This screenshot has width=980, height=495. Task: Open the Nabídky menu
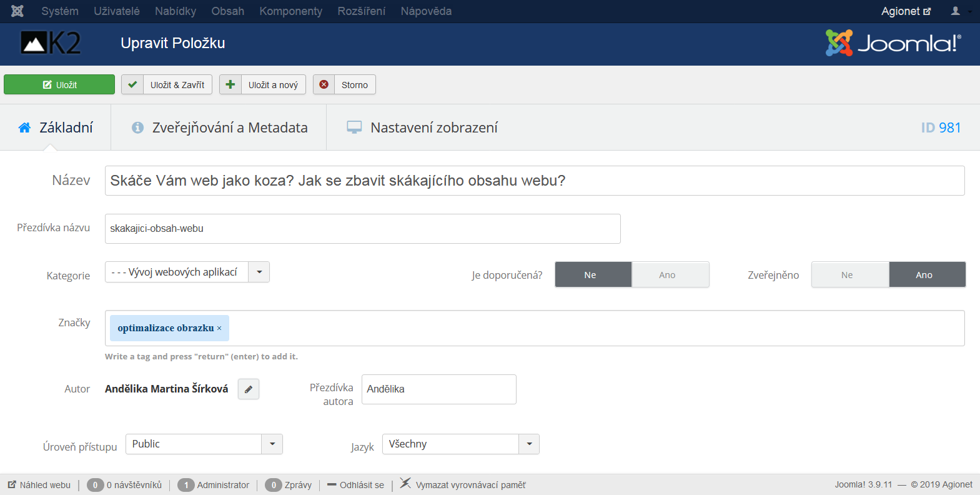[176, 11]
